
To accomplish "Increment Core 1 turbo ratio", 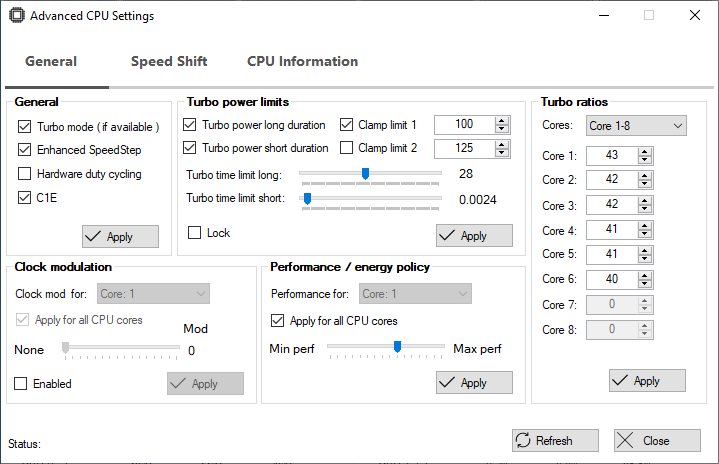I will 645,152.
